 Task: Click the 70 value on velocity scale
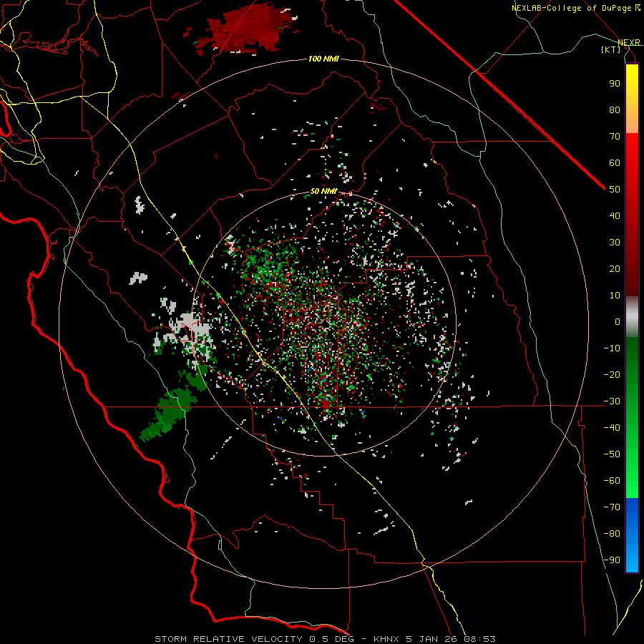point(615,137)
